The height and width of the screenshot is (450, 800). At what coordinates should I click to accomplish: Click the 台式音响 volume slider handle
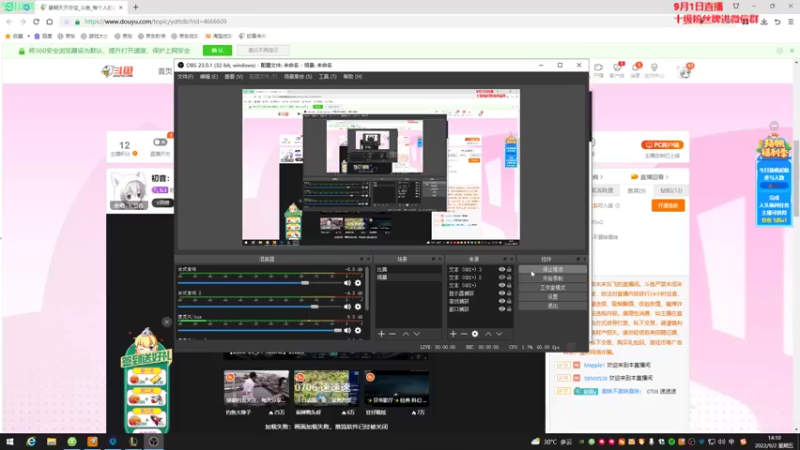click(305, 283)
